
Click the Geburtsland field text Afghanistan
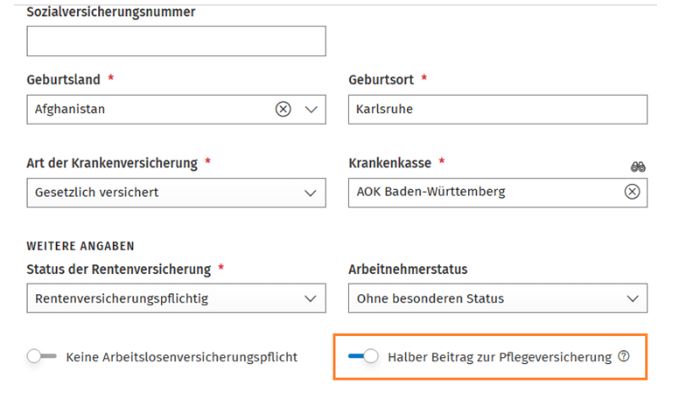point(70,109)
